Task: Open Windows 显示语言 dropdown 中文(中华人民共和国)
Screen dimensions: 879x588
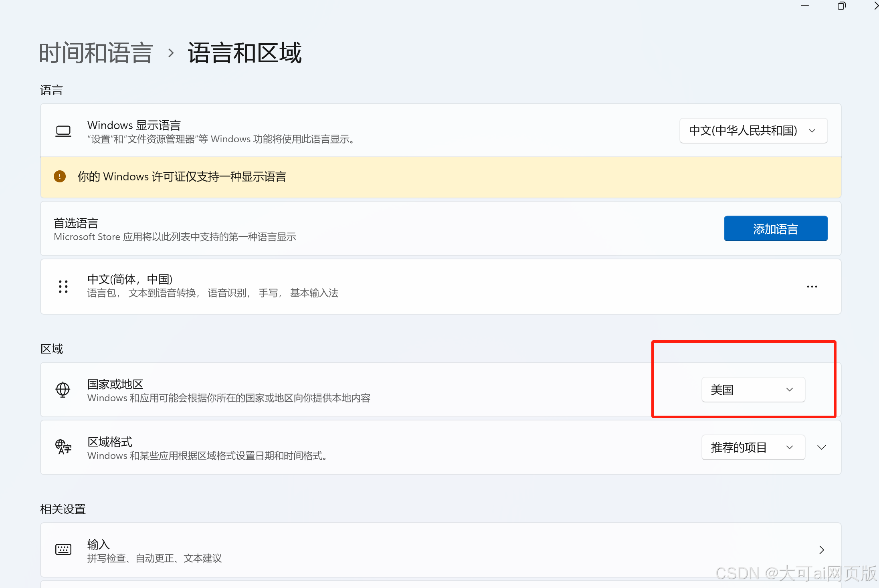Action: click(753, 131)
